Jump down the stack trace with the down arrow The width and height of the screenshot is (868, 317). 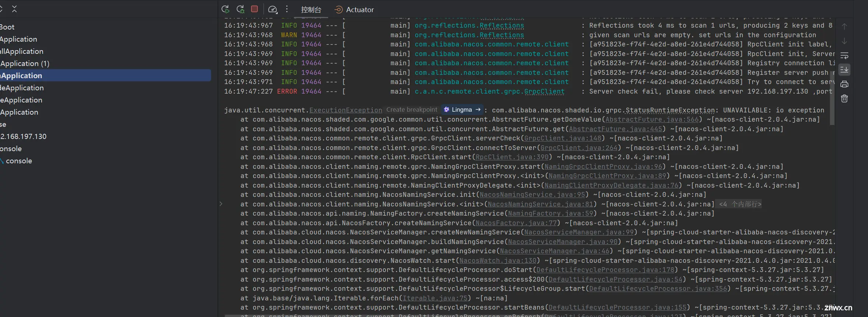pyautogui.click(x=844, y=41)
